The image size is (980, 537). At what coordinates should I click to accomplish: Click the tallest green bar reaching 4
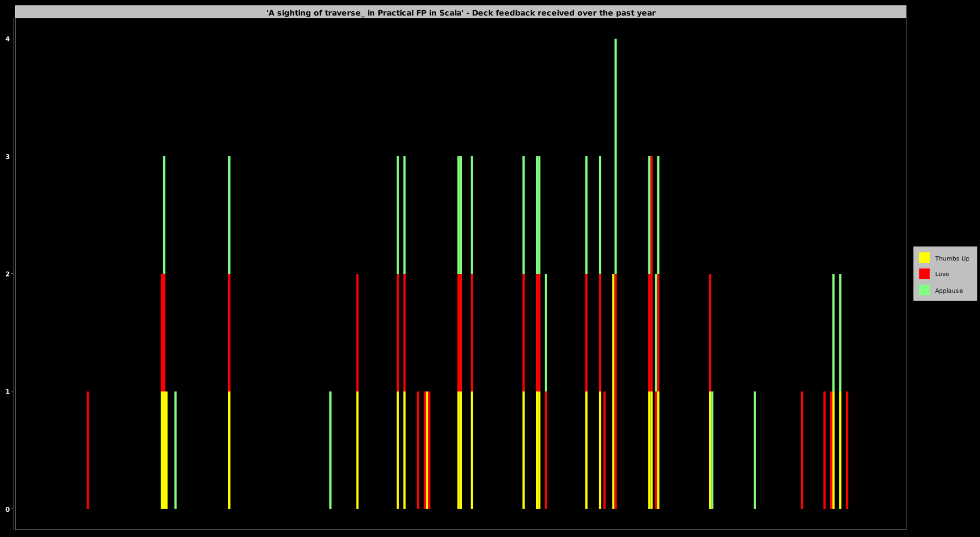pos(615,156)
